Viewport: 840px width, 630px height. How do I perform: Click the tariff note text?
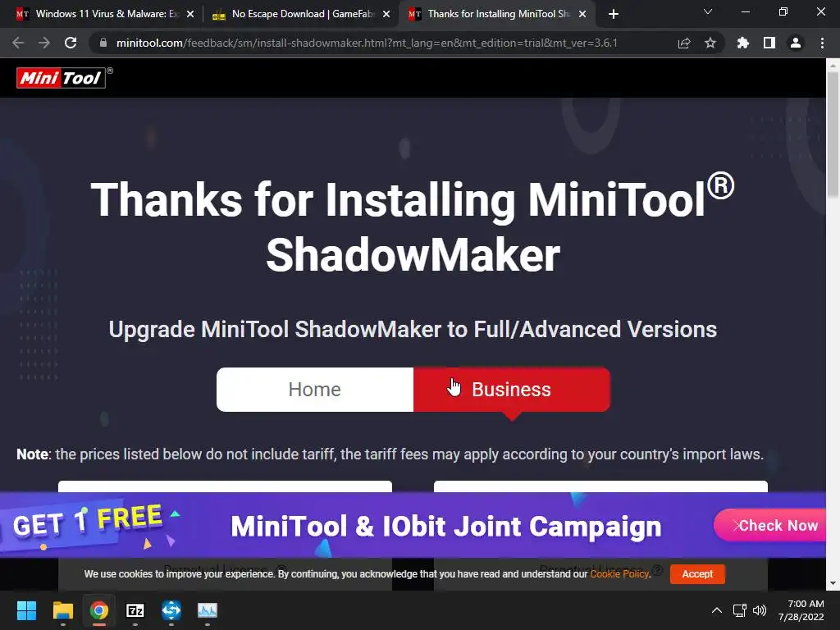tap(390, 454)
